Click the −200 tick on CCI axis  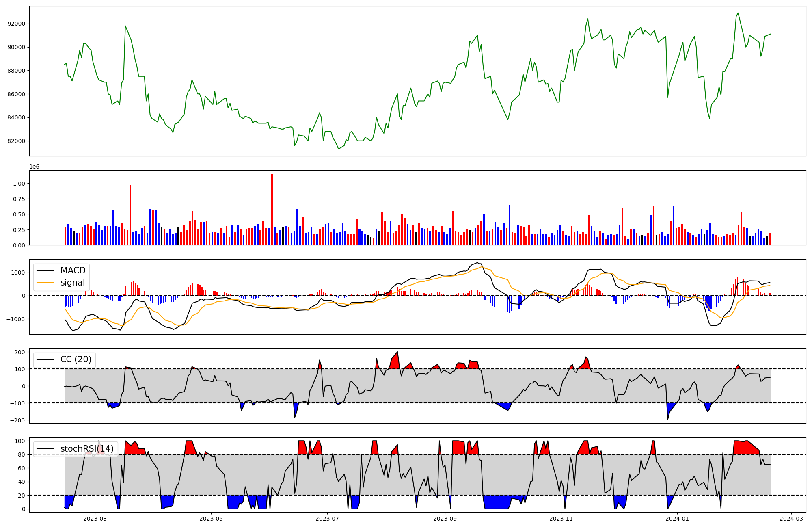(18, 420)
